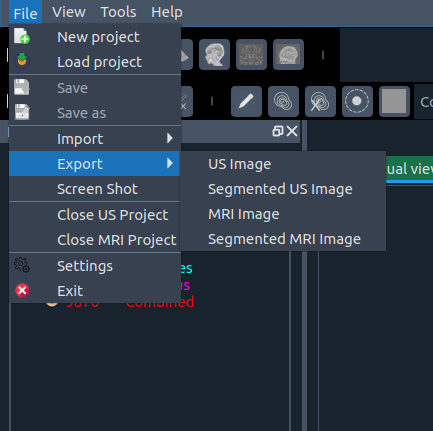
Task: Click the brain MRI view icon
Action: point(288,54)
